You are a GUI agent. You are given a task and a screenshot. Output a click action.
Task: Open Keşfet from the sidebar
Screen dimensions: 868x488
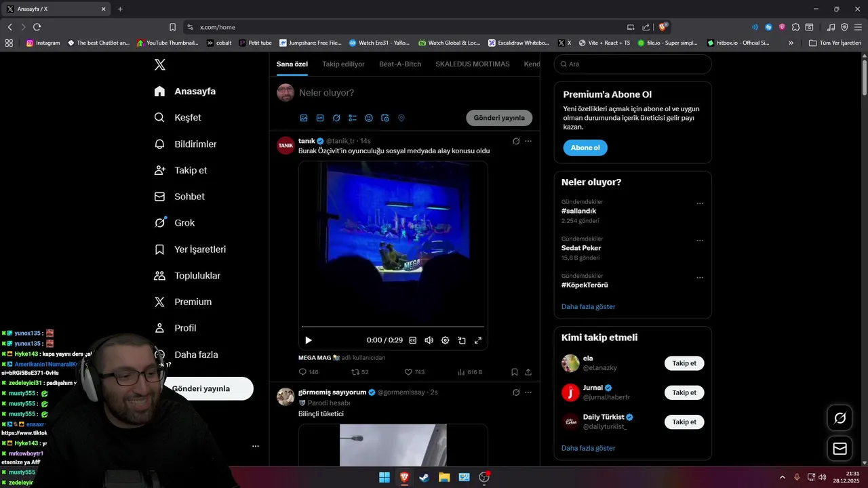pyautogui.click(x=178, y=117)
